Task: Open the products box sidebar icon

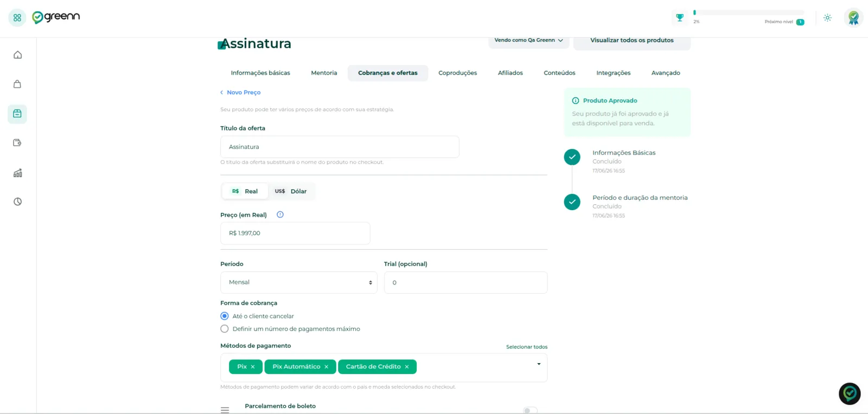Action: click(x=17, y=114)
